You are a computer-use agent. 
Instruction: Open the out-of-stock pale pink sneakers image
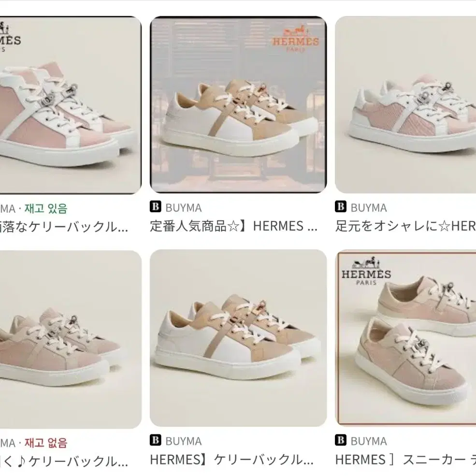pyautogui.click(x=71, y=339)
